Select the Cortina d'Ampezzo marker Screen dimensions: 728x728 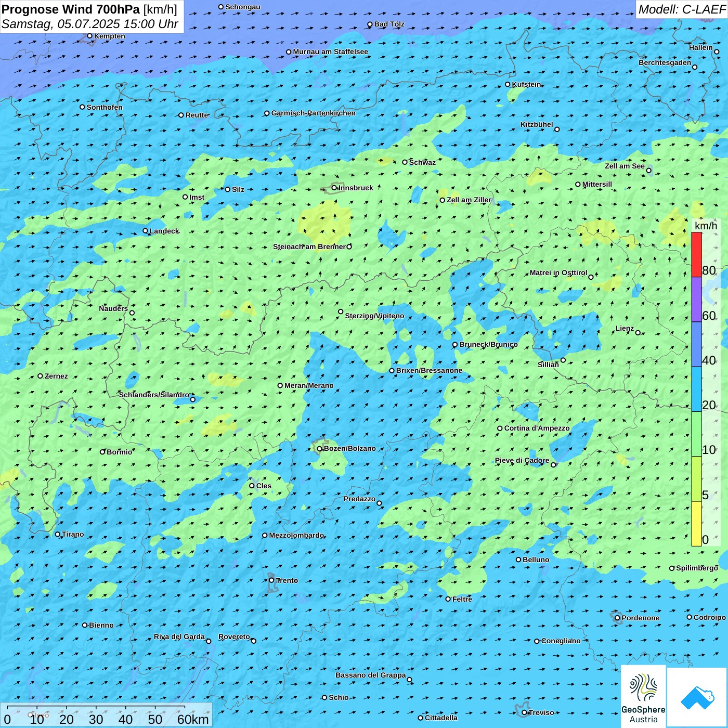pos(500,428)
